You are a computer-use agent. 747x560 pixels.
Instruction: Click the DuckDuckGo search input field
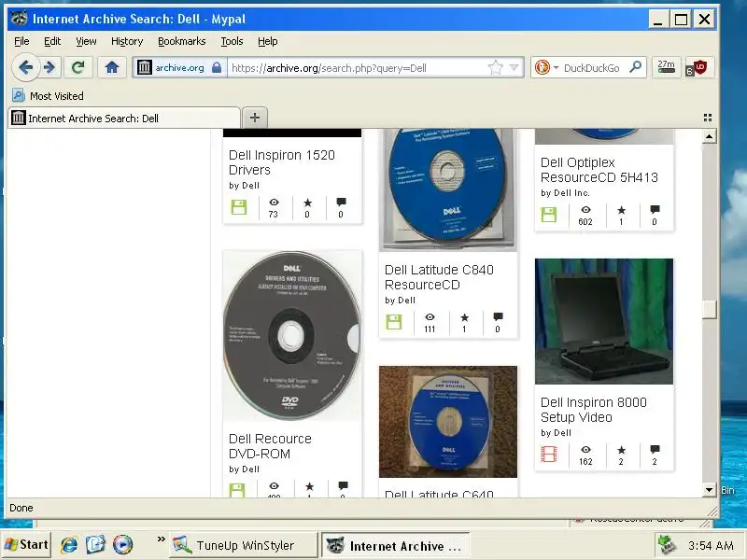pyautogui.click(x=594, y=67)
